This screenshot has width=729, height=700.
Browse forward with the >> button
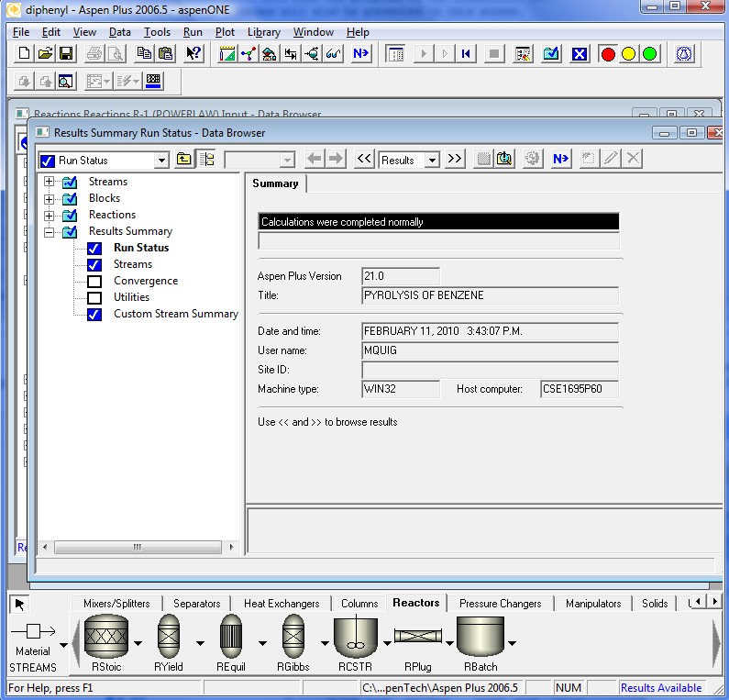(455, 160)
